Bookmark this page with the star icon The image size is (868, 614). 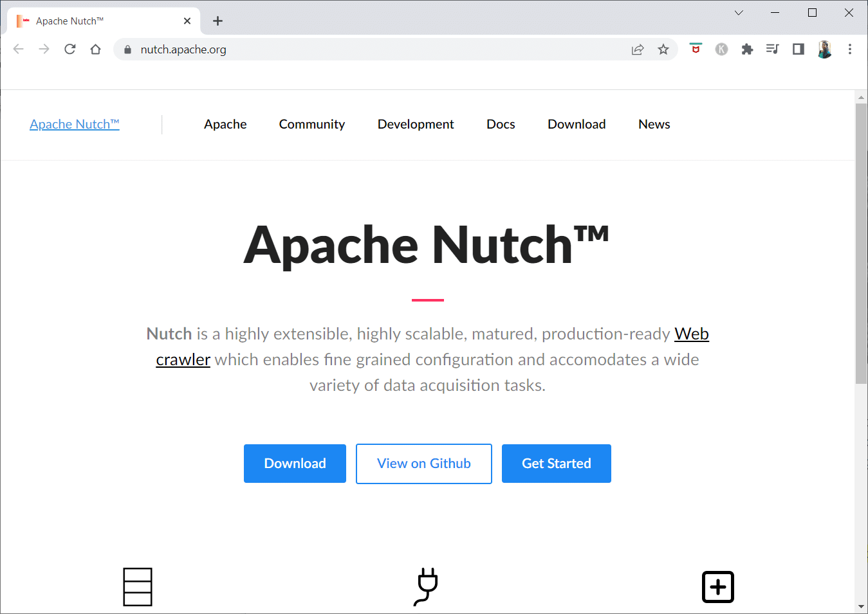click(663, 50)
